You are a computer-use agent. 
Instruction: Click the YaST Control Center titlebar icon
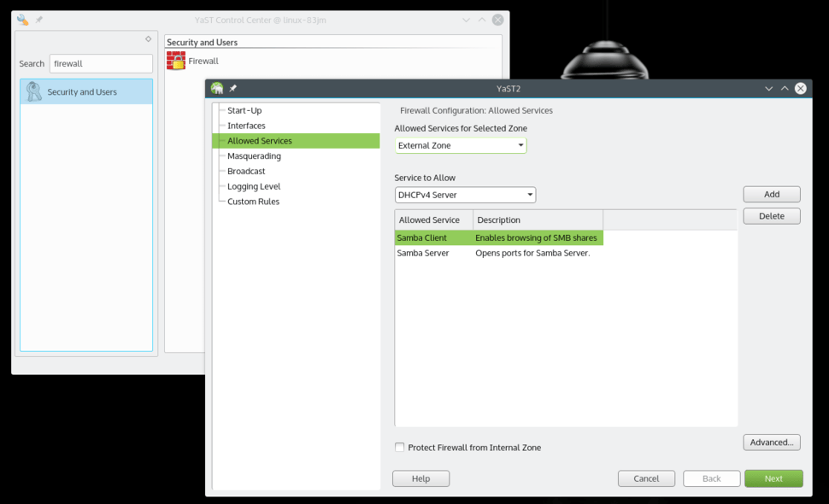22,20
